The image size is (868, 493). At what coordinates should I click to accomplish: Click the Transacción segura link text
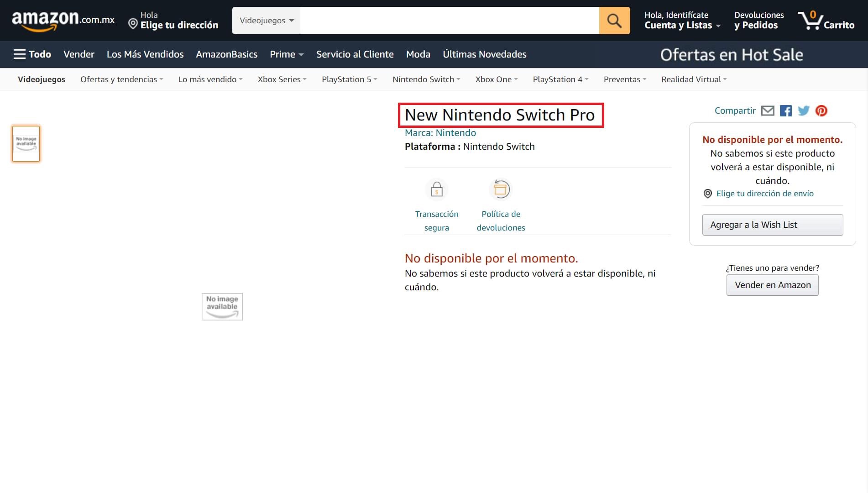click(437, 221)
